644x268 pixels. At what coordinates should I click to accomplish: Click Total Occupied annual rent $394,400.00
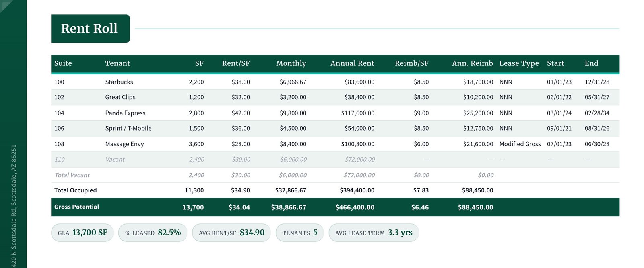(x=357, y=190)
